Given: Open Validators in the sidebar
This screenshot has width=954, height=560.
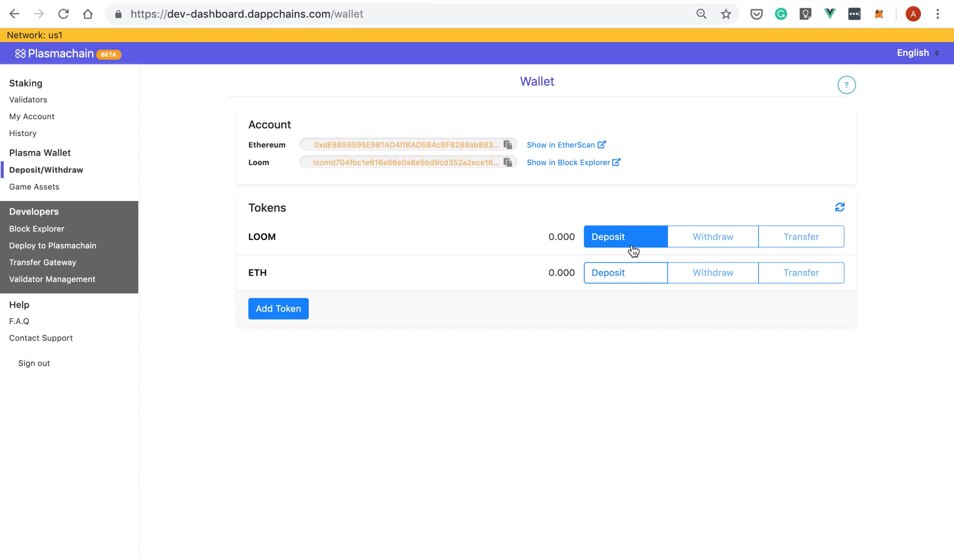Looking at the screenshot, I should point(28,100).
